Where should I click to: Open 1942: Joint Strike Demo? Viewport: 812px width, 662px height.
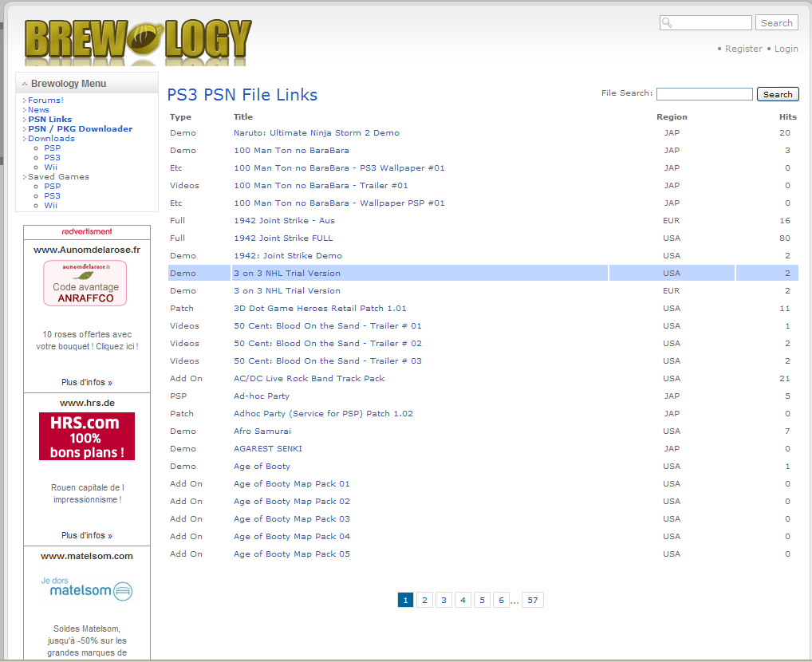click(288, 256)
